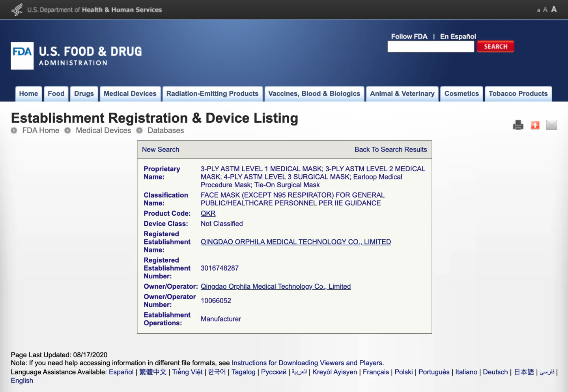Choose Español language assistance
The image size is (568, 392).
coord(121,372)
